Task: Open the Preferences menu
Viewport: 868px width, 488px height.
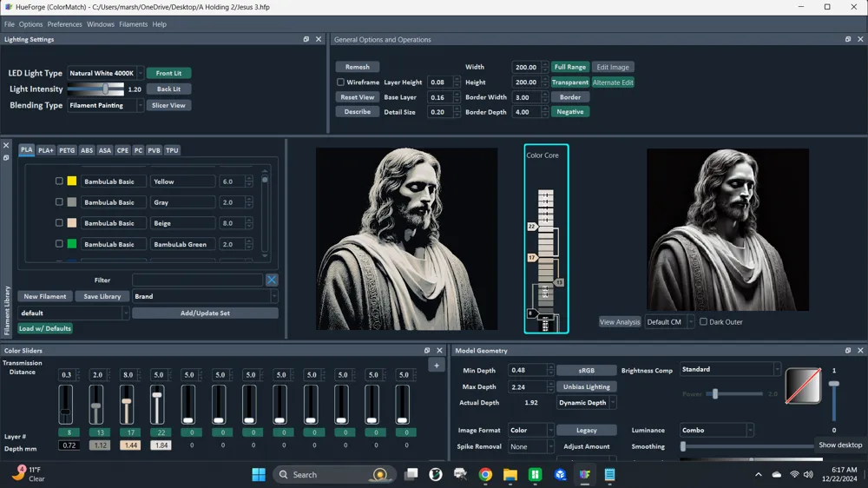Action: [64, 24]
